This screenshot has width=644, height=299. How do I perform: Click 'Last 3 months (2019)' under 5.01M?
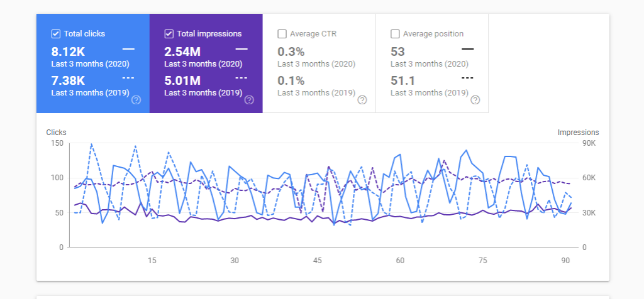[203, 93]
